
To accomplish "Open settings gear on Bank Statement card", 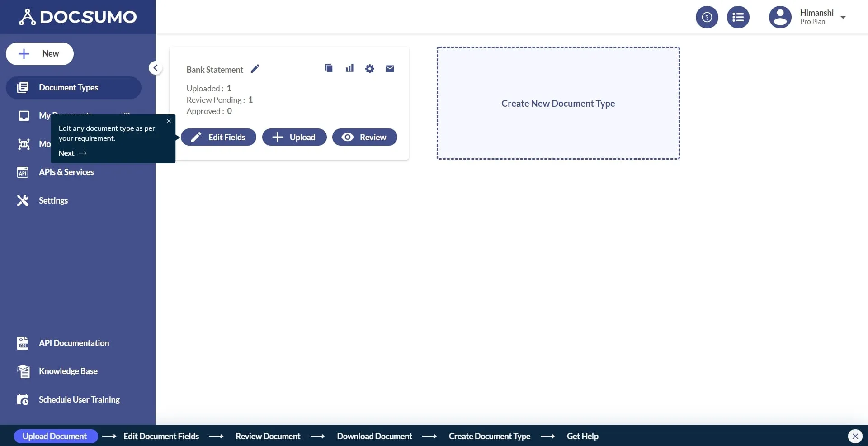I will pyautogui.click(x=370, y=68).
